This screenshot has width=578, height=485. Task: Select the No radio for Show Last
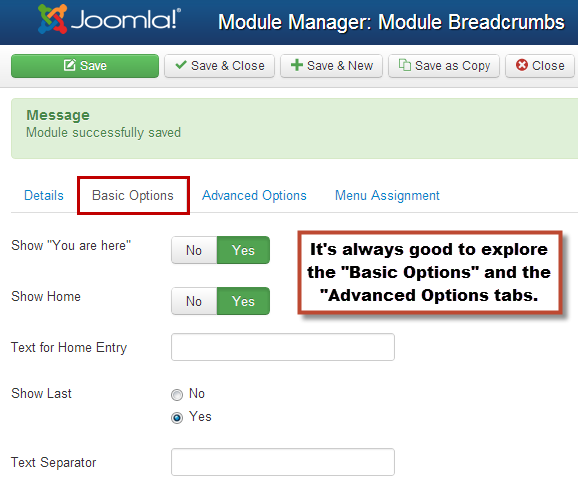coord(177,395)
